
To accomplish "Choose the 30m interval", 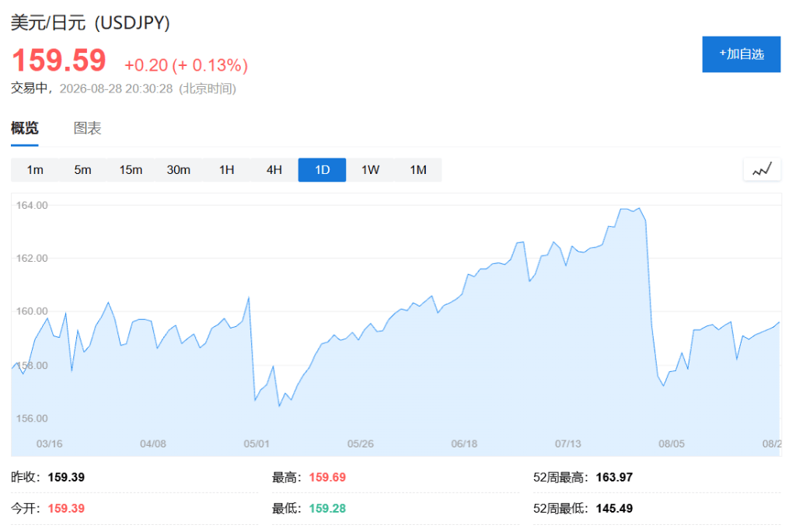I will [178, 170].
